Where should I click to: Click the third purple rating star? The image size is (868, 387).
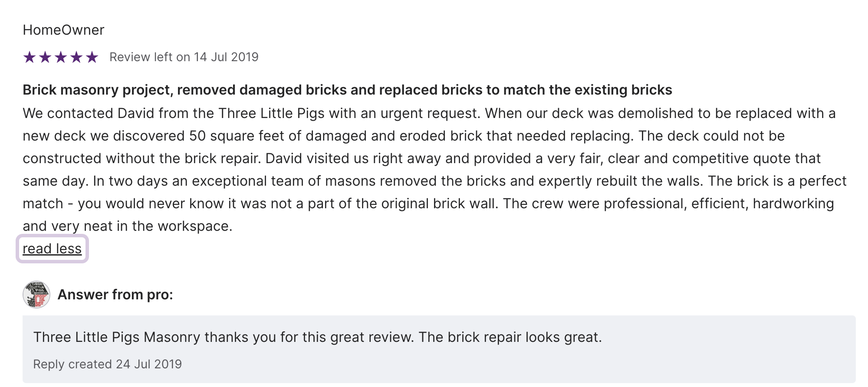coord(61,57)
